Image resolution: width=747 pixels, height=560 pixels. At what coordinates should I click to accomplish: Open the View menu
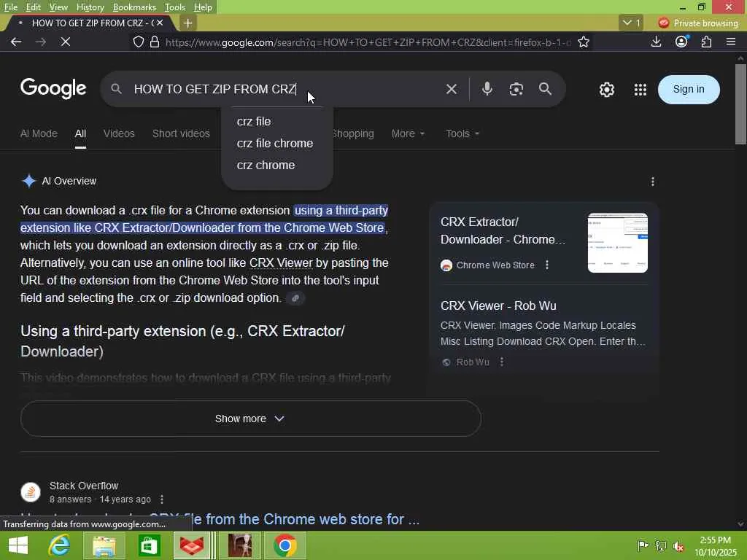(x=58, y=7)
